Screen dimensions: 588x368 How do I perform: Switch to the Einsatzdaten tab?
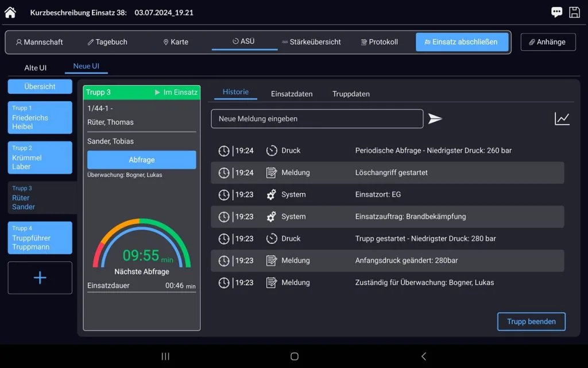[292, 94]
